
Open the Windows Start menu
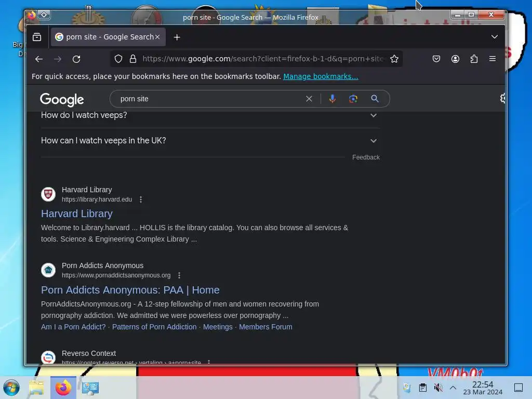click(11, 388)
